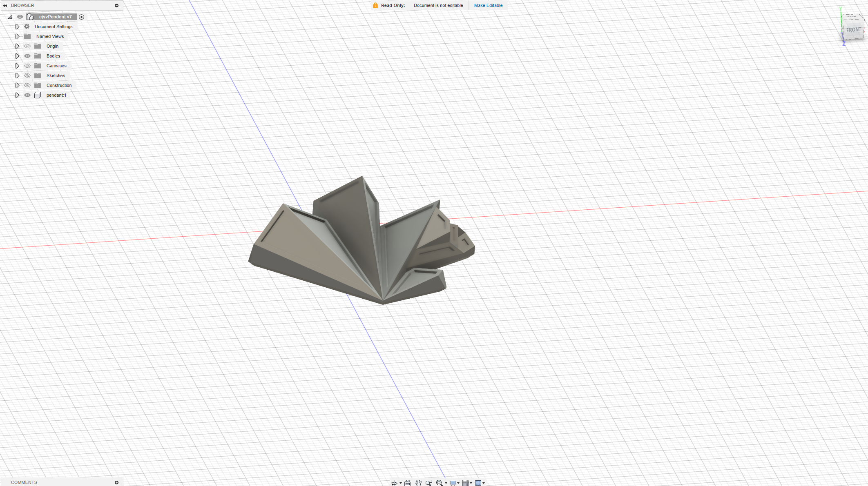868x486 pixels.
Task: Open the Orbit tool options arrow
Action: click(x=401, y=483)
